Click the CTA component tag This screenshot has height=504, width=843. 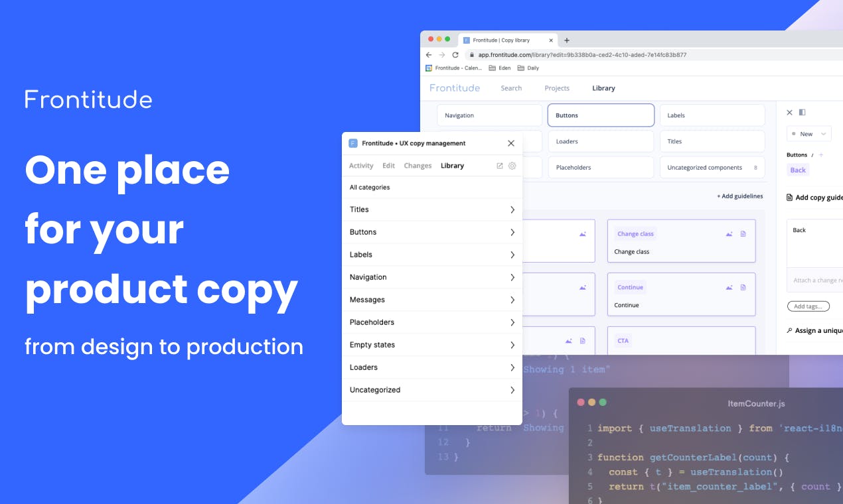point(623,341)
